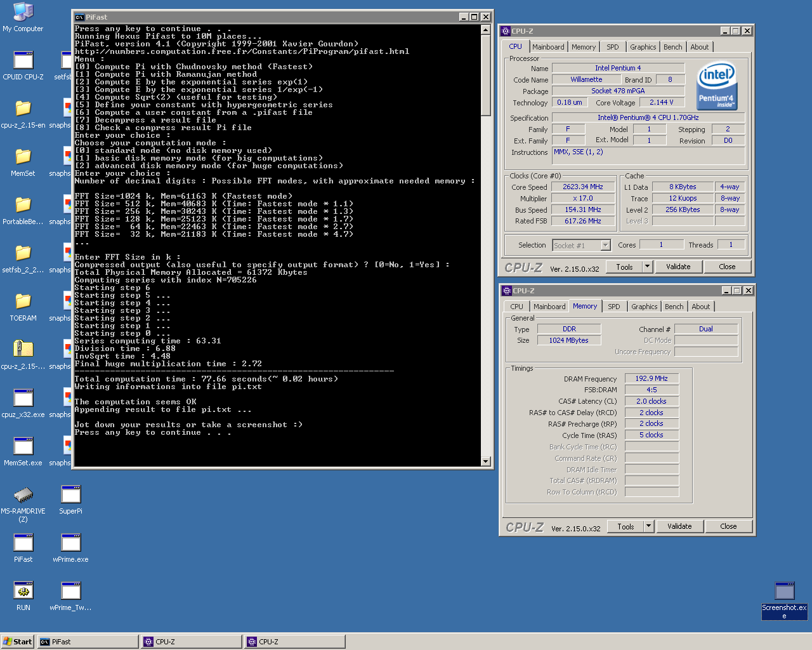Click the Intel Pentium 4 logo in CPU-Z
This screenshot has height=650, width=812.
[717, 86]
